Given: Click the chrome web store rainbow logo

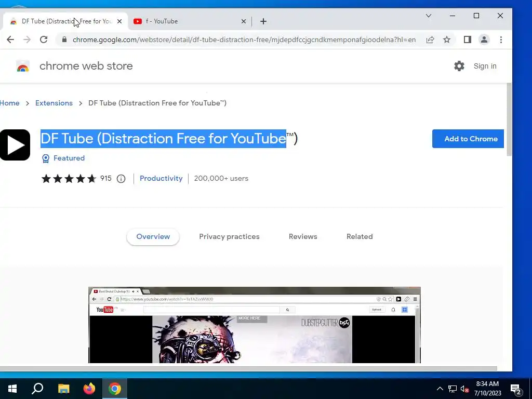Looking at the screenshot, I should click(x=23, y=66).
